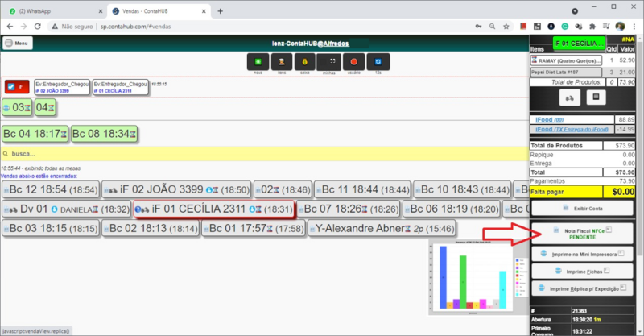Click the password key icon in address bar
644x336 pixels.
[478, 27]
